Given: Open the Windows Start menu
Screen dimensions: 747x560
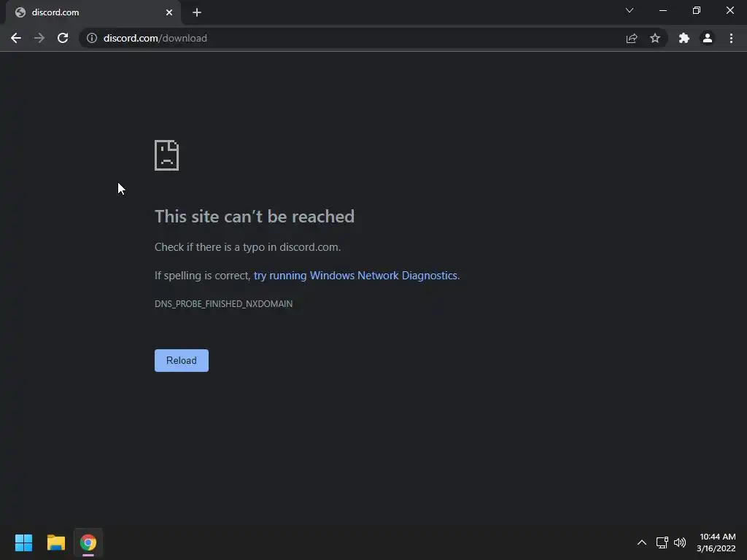Looking at the screenshot, I should (x=23, y=542).
